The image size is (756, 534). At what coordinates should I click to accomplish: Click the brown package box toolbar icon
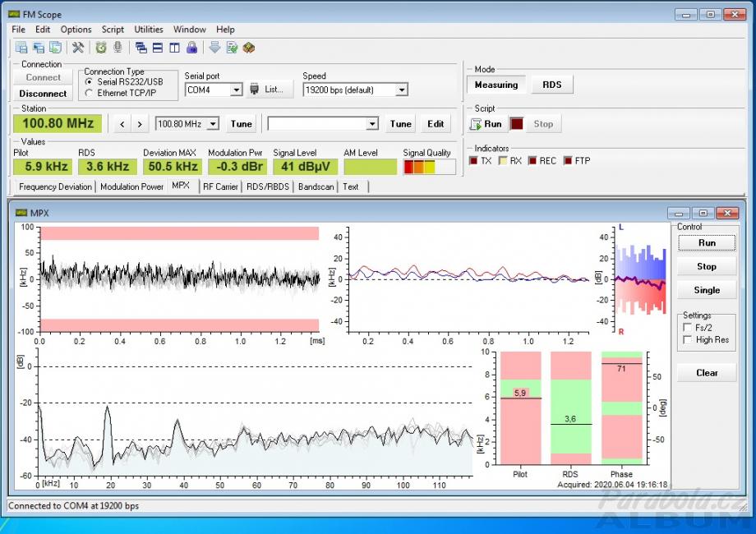249,48
